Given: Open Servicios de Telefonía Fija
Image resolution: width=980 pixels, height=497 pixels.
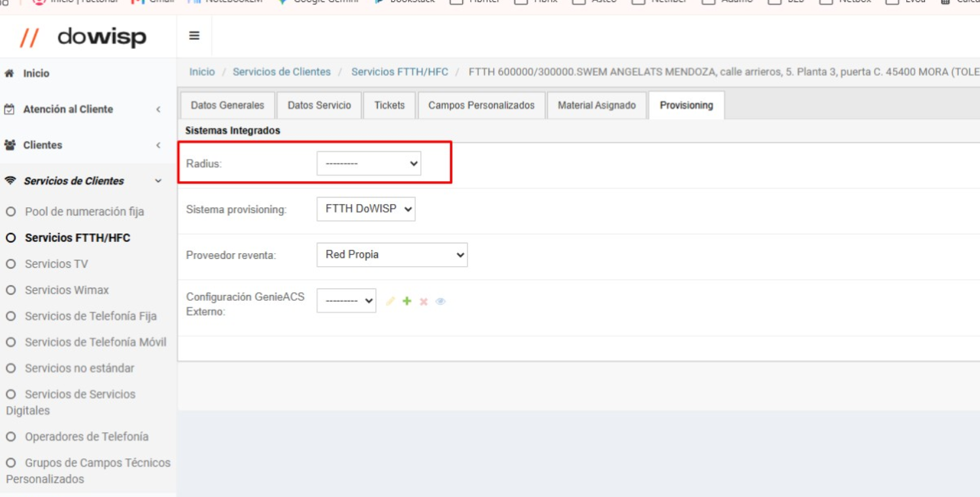Looking at the screenshot, I should [x=91, y=317].
